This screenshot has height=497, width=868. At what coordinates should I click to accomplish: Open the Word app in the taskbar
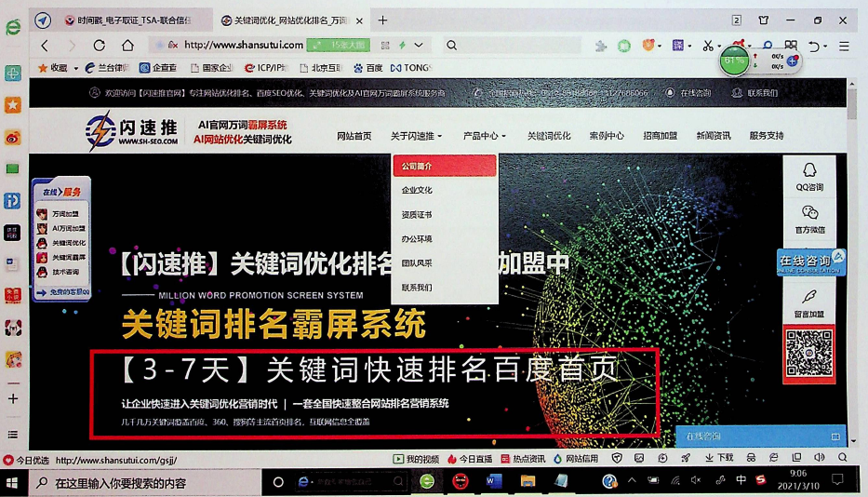tap(492, 481)
